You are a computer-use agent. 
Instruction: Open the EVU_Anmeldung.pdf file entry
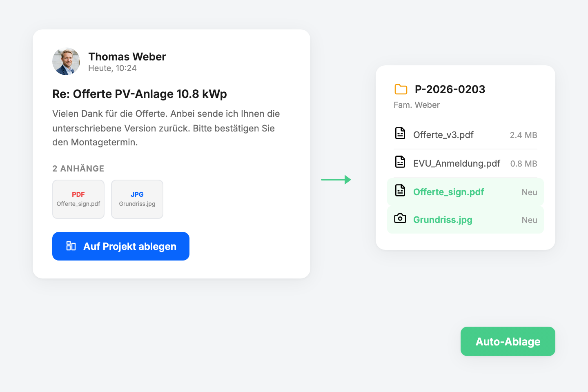[457, 163]
